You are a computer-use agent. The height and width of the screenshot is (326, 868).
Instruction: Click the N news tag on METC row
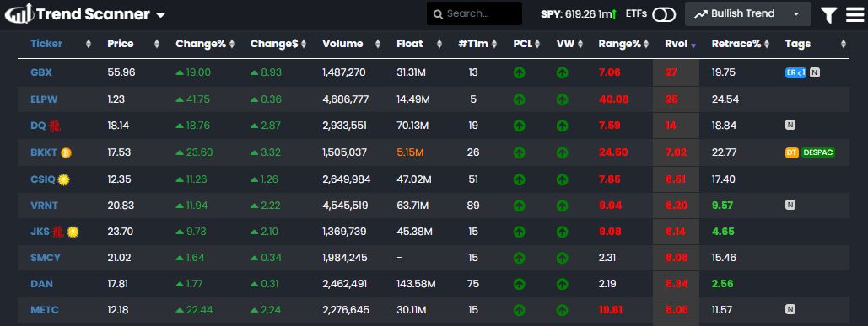pyautogui.click(x=790, y=310)
